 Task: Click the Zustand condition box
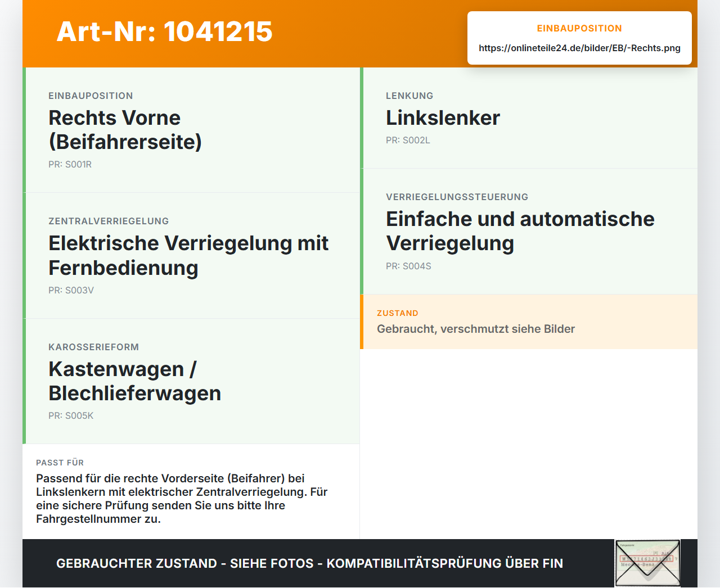click(529, 322)
